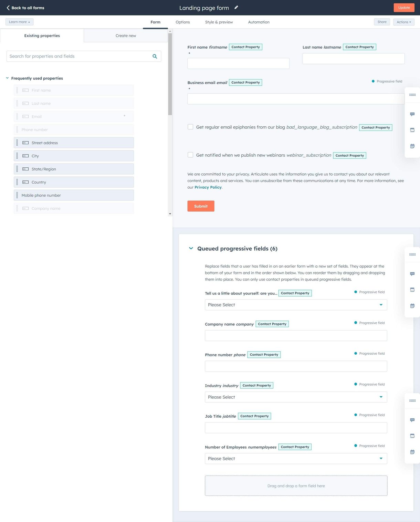Click the pencil icon beside Landing page form
420x522 pixels.
[x=236, y=8]
